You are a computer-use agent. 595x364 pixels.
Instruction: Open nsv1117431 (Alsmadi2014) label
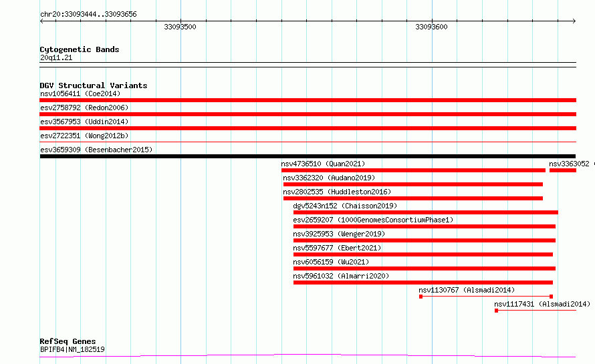click(x=542, y=304)
